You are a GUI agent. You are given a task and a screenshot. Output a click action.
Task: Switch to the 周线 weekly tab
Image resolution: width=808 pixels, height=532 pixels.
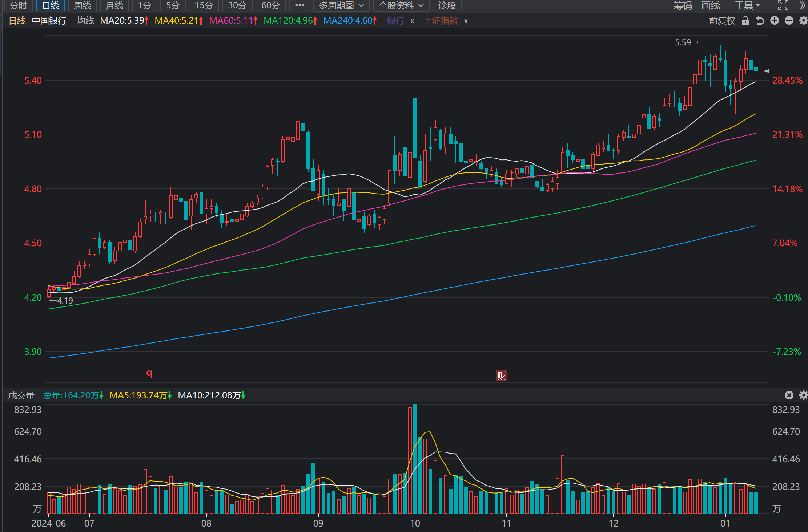tap(83, 5)
